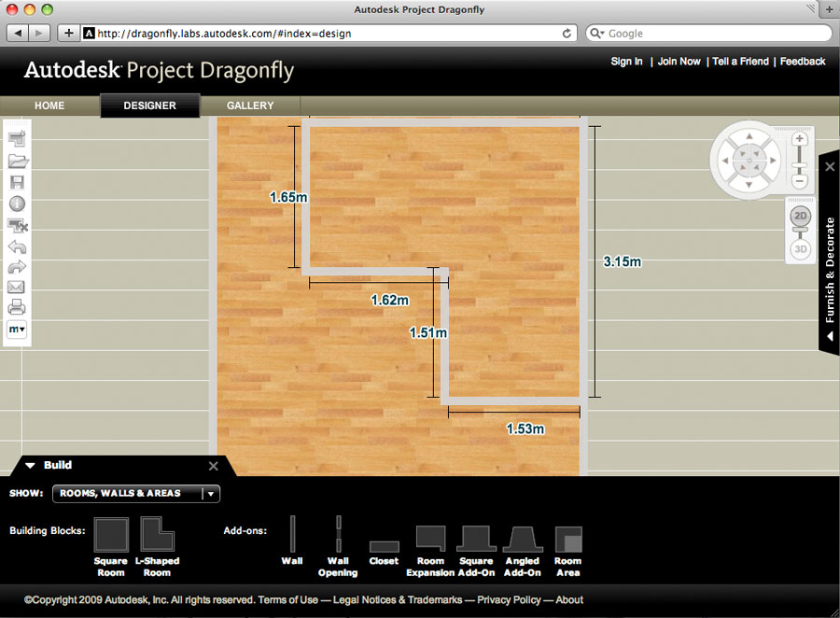Go to the HOME tab
840x618 pixels.
[49, 105]
